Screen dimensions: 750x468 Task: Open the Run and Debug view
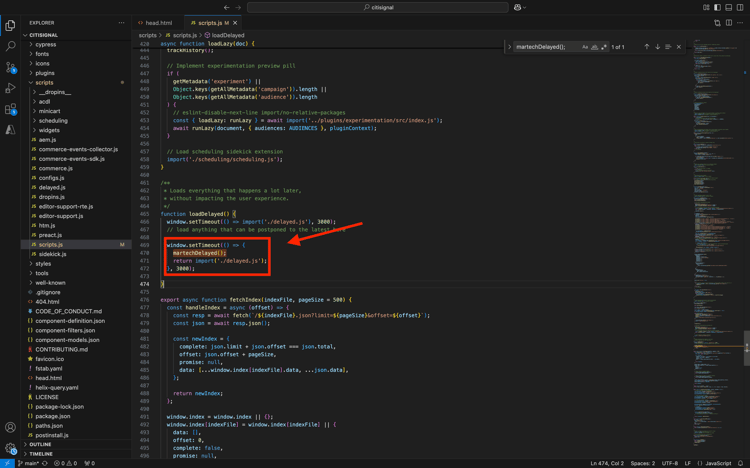pos(10,88)
